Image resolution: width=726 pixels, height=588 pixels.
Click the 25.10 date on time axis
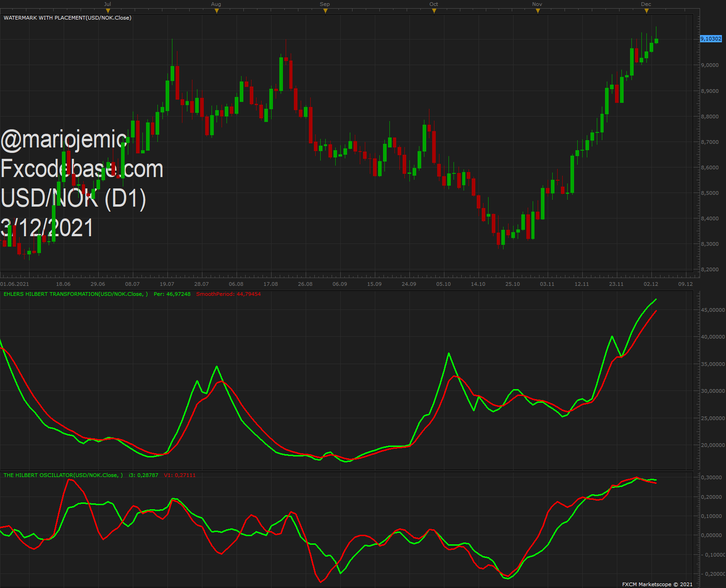pyautogui.click(x=513, y=284)
